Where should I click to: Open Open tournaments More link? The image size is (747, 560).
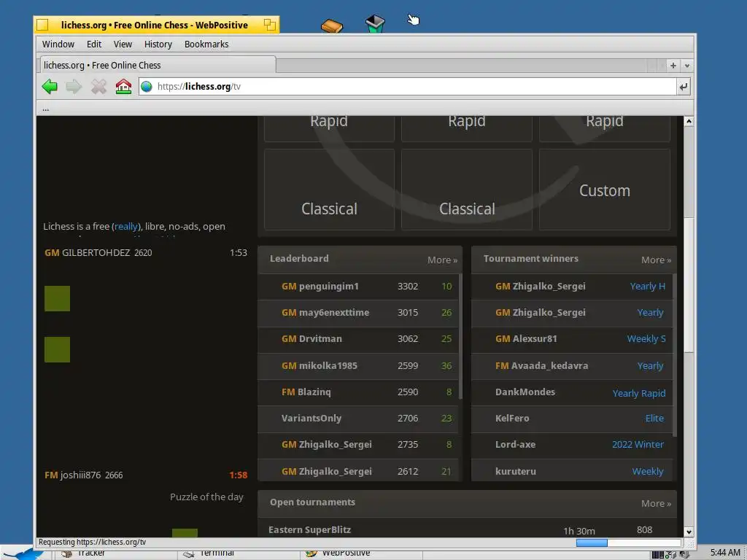[656, 503]
